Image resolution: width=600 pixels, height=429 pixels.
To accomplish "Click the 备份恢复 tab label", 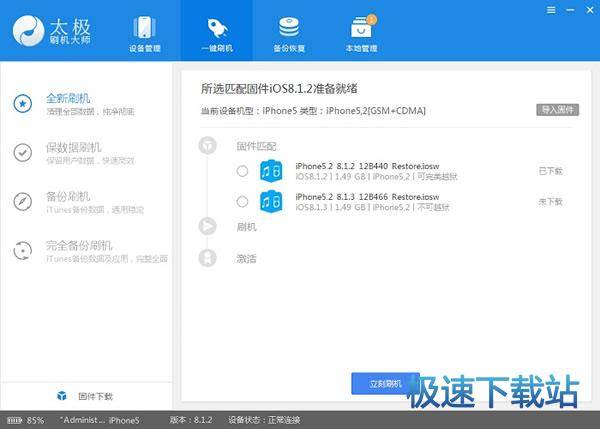I will [289, 48].
